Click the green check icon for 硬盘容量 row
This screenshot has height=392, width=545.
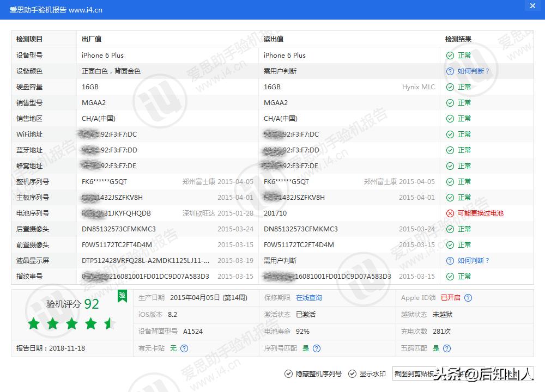449,87
